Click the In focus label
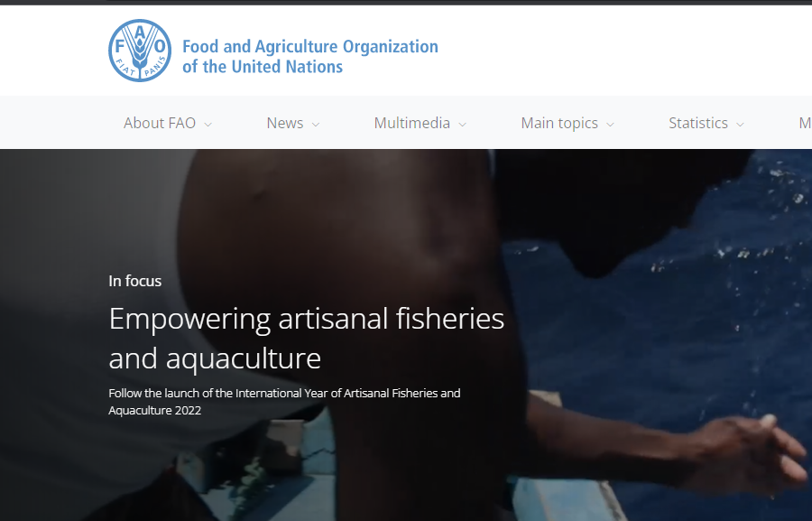Screen dimensions: 812x521 click(134, 281)
